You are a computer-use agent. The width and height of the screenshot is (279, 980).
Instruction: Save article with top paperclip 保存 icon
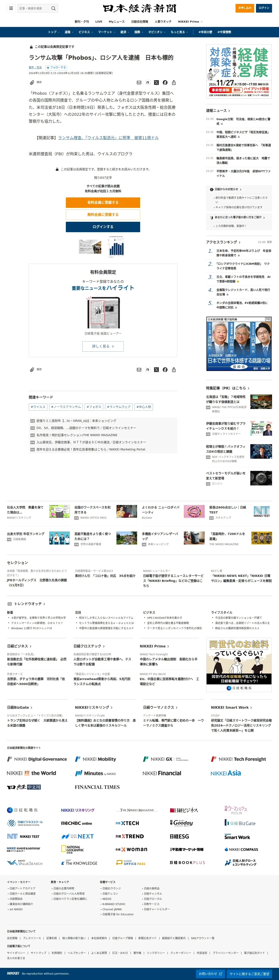pos(36,82)
